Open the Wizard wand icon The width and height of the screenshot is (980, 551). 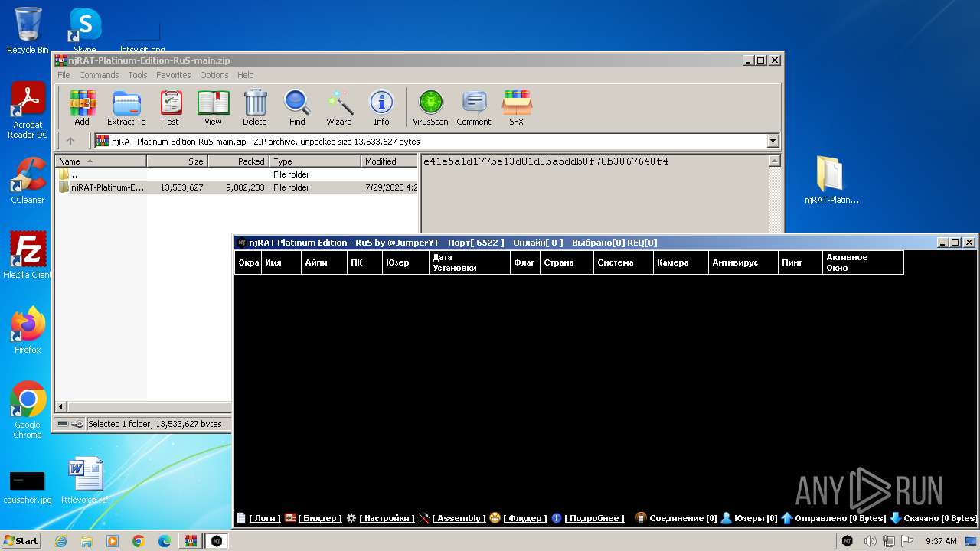(x=339, y=107)
